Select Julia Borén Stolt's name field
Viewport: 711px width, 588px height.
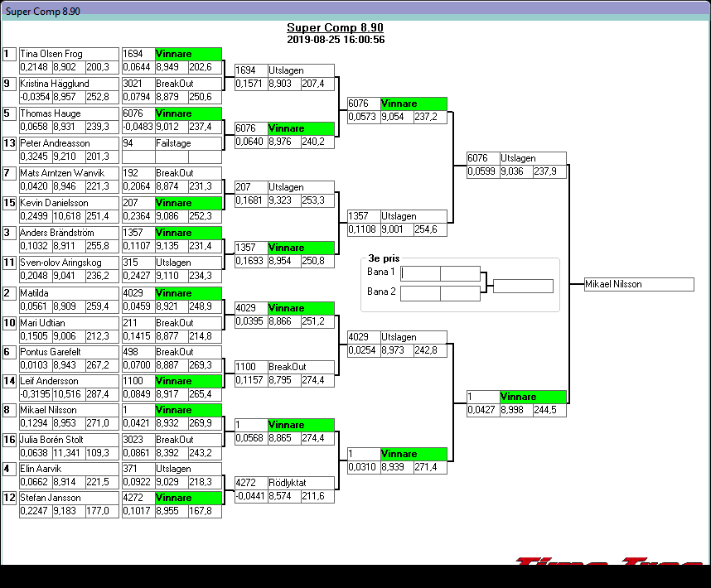coord(69,440)
